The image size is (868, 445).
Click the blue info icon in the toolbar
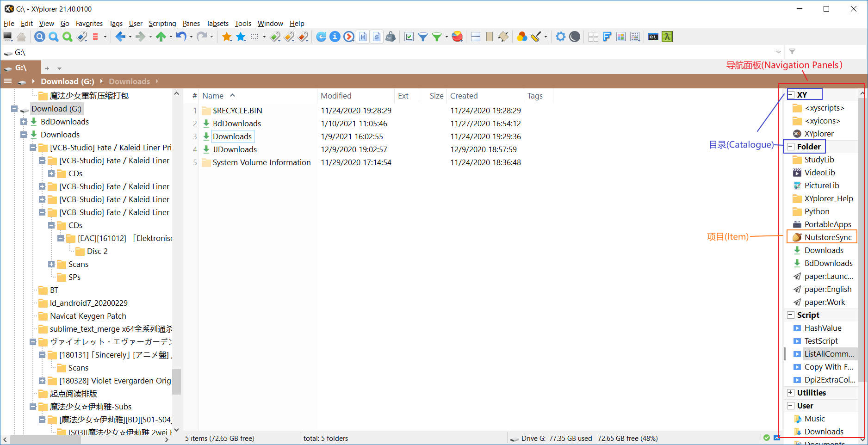tap(335, 37)
